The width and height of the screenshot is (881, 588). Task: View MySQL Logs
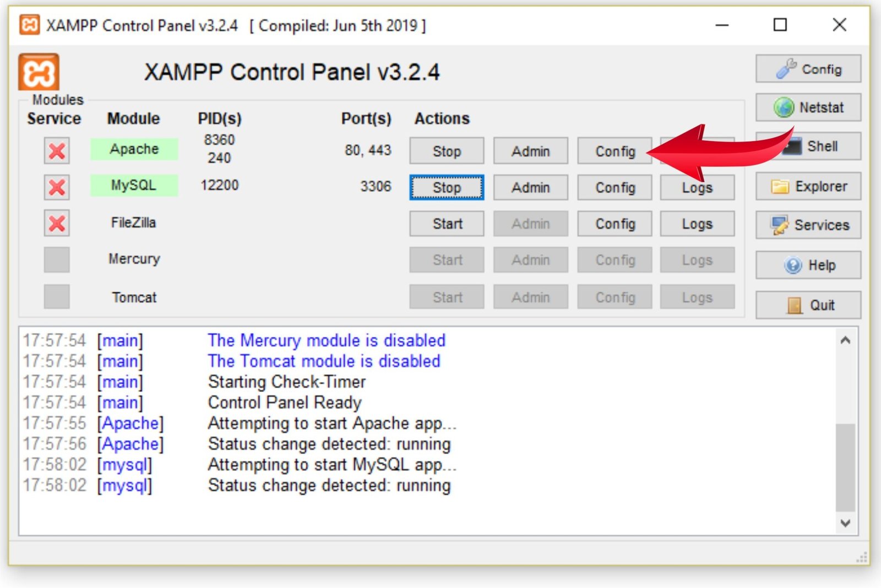tap(697, 187)
